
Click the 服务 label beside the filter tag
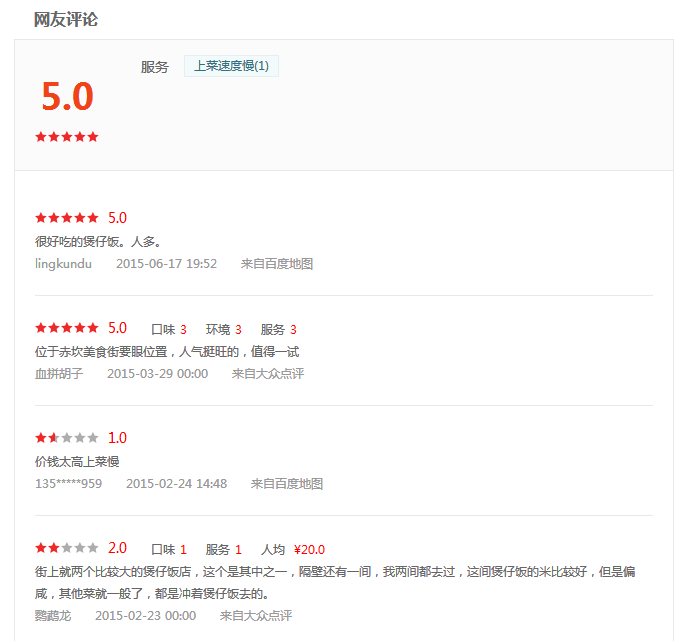pyautogui.click(x=155, y=67)
